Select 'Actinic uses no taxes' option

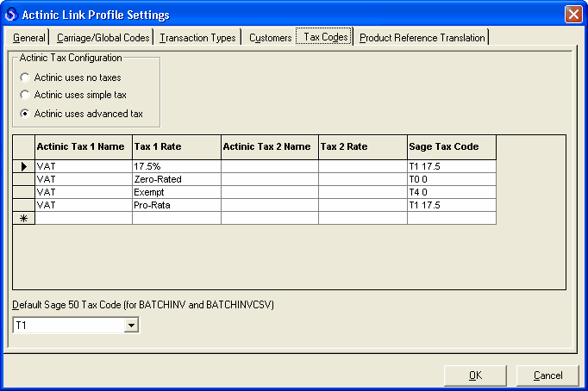[x=26, y=78]
